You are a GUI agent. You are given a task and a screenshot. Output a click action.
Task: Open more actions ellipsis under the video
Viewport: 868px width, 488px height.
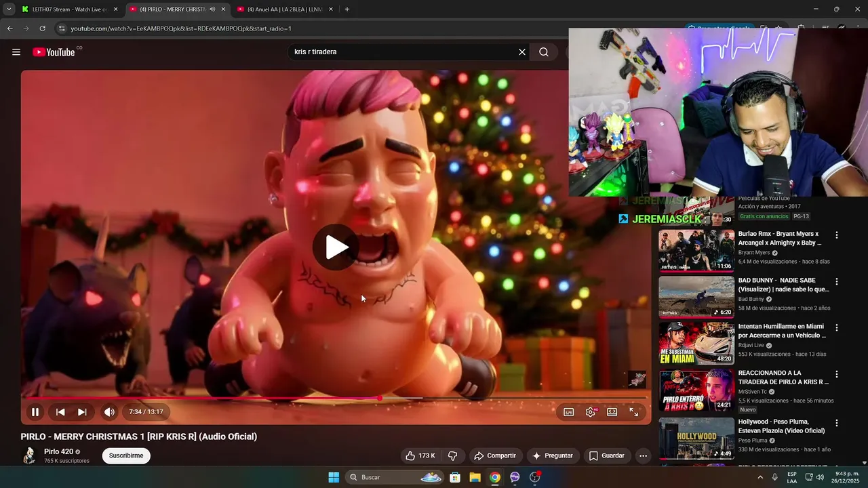pyautogui.click(x=643, y=455)
